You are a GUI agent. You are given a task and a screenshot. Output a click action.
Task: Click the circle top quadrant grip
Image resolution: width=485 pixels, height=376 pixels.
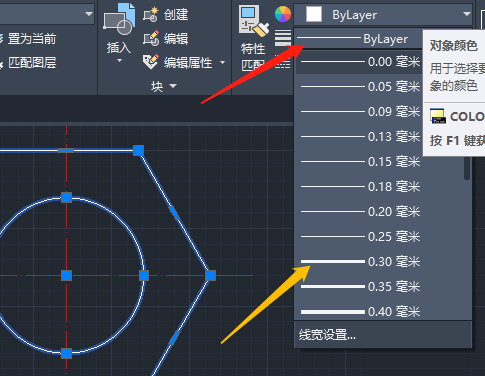[x=67, y=197]
